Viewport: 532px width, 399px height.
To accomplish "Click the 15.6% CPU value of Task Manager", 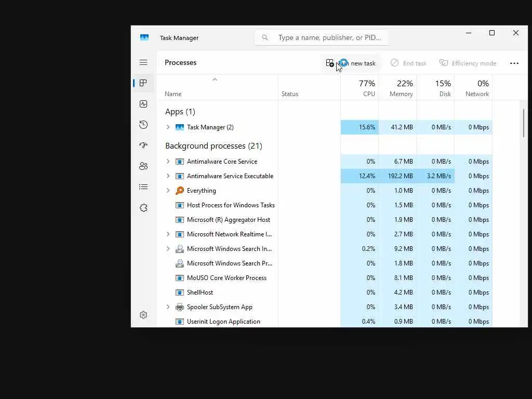I will pyautogui.click(x=367, y=127).
